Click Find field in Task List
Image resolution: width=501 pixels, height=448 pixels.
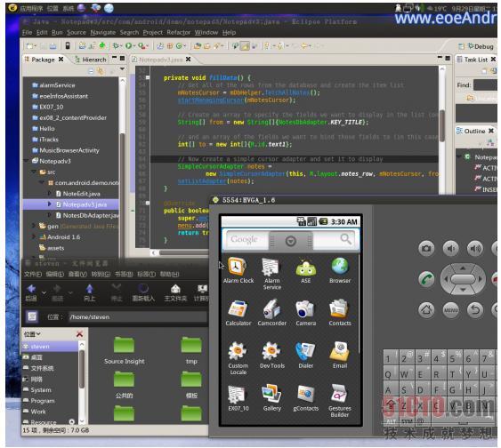point(485,85)
